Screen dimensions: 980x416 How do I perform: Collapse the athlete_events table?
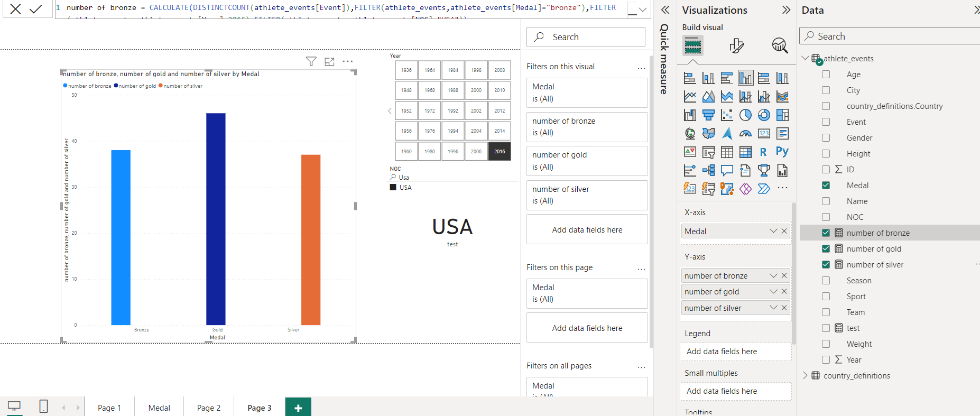[x=805, y=58]
